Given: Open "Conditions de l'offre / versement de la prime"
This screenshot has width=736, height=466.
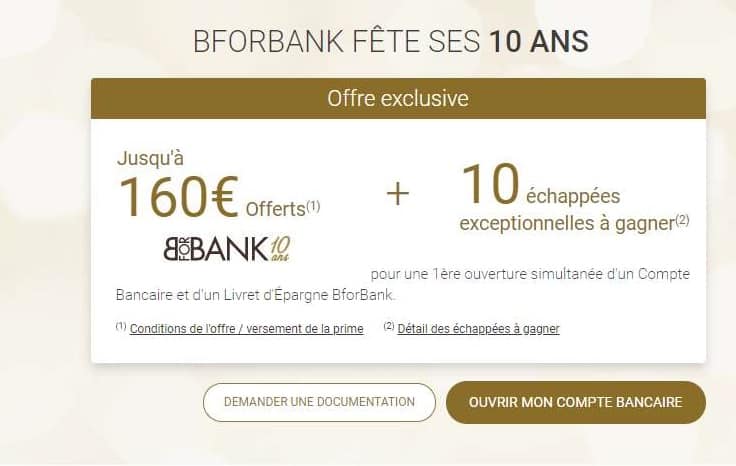Looking at the screenshot, I should coord(246,328).
